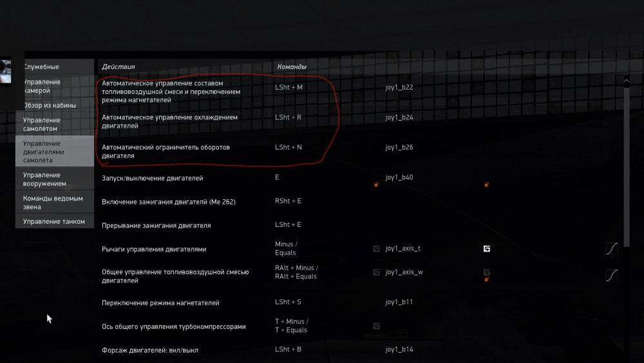Open response curve for joy1_axis_t throttle axis
Screen dimensions: 644x363
point(611,248)
